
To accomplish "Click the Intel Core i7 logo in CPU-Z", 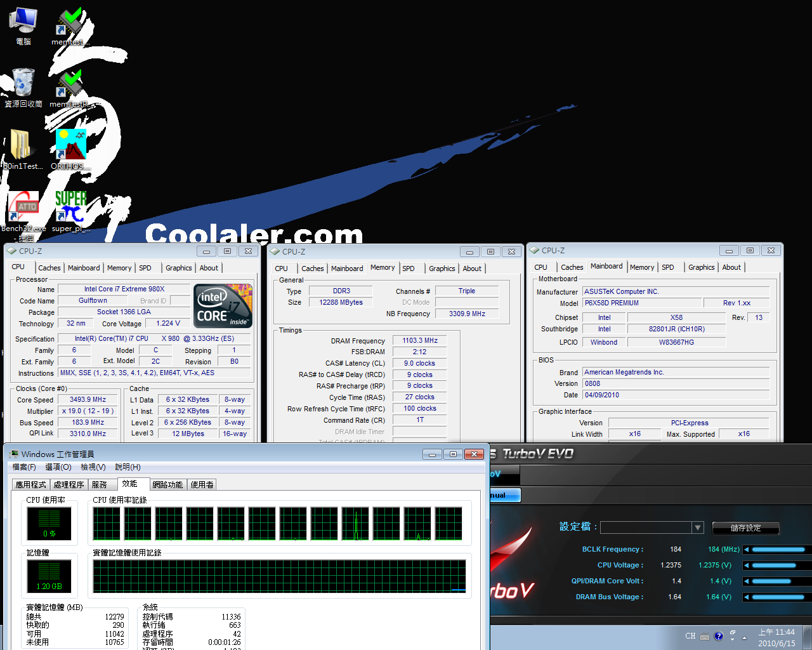I will click(223, 306).
